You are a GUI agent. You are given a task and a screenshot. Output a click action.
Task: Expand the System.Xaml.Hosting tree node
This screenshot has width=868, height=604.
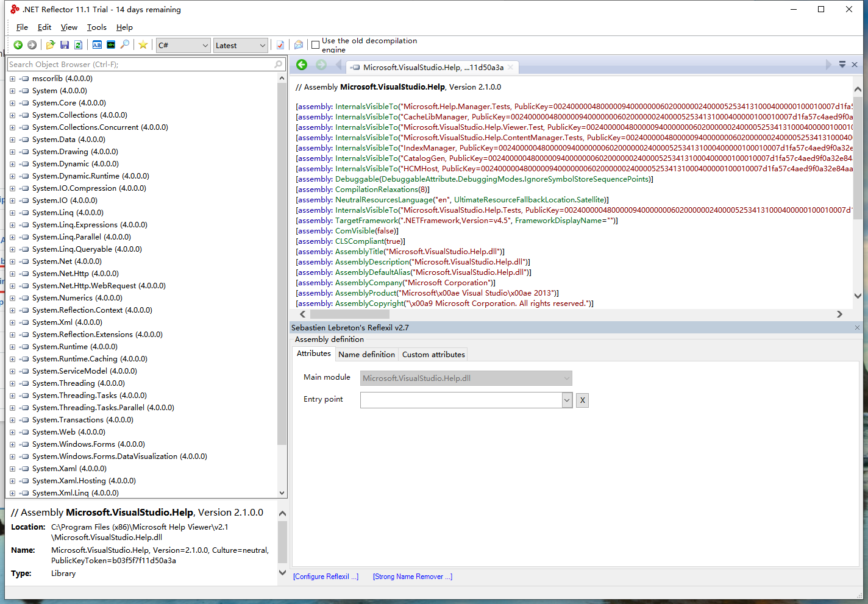pos(12,481)
